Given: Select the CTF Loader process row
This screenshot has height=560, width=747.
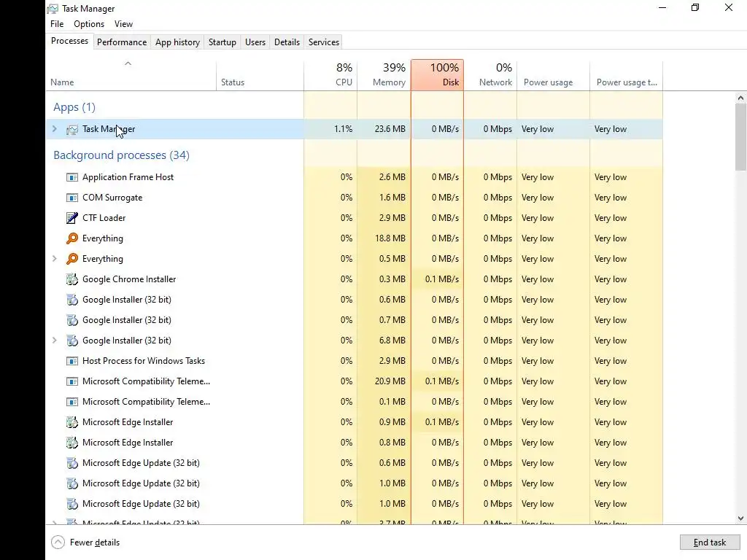Looking at the screenshot, I should coord(354,218).
